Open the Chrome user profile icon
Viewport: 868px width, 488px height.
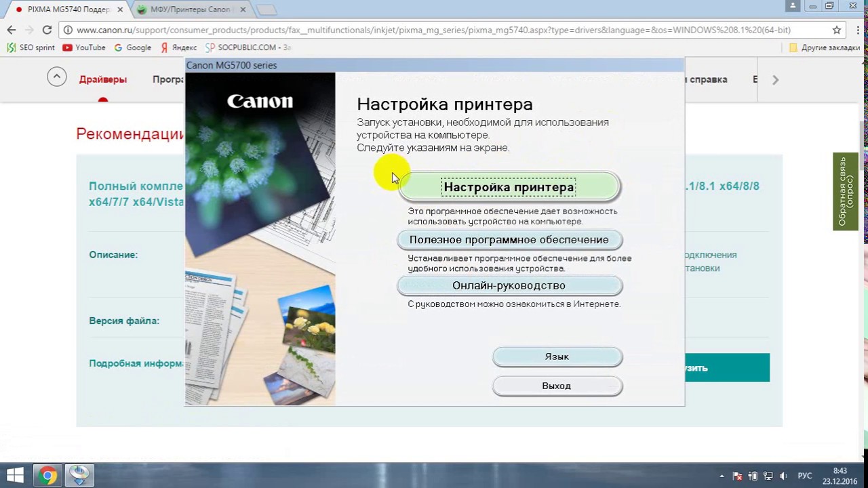(793, 5)
